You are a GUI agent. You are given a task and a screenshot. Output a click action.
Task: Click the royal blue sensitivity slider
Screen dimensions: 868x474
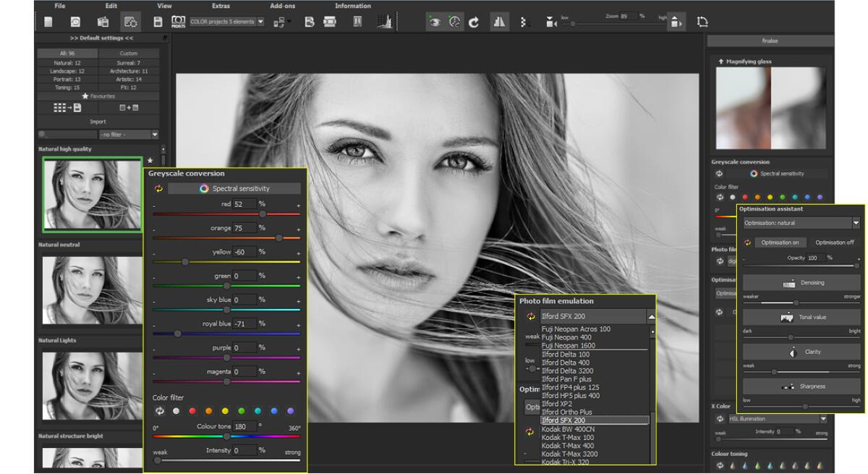coord(178,334)
